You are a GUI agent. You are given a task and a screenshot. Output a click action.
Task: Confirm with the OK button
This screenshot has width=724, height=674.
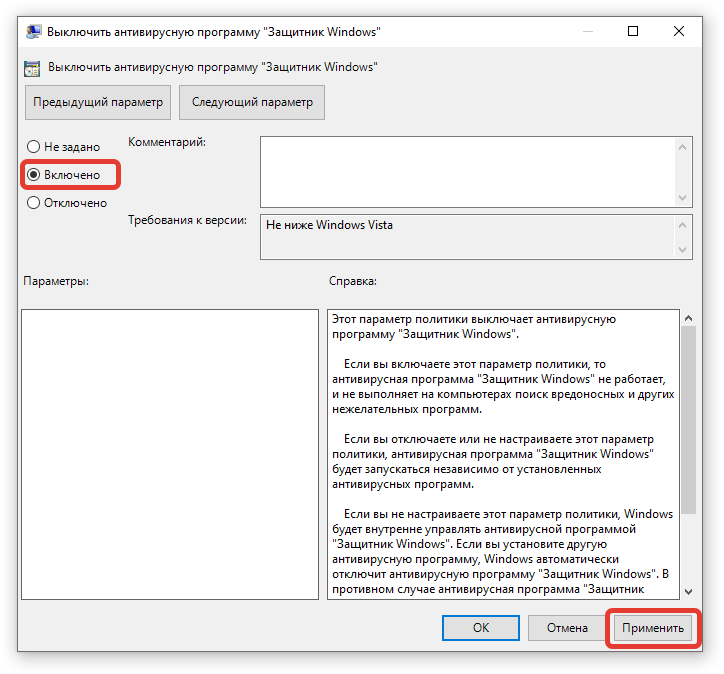point(481,628)
